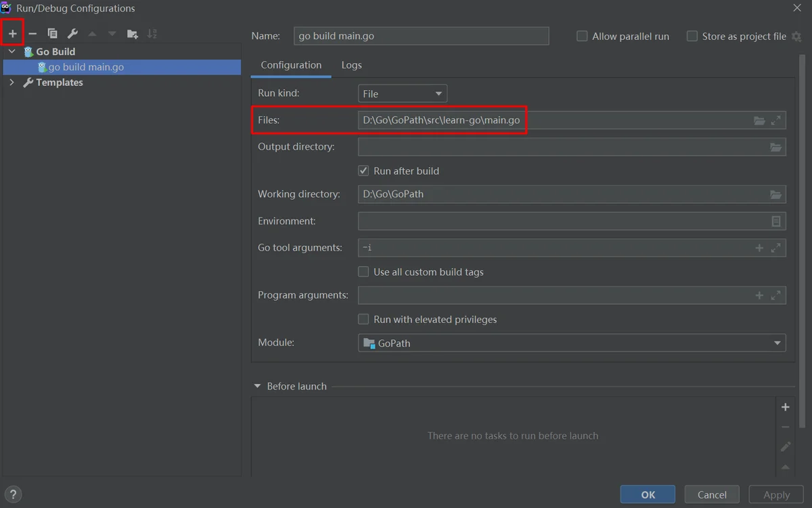This screenshot has width=812, height=508.
Task: Add a Before launch task
Action: point(785,407)
